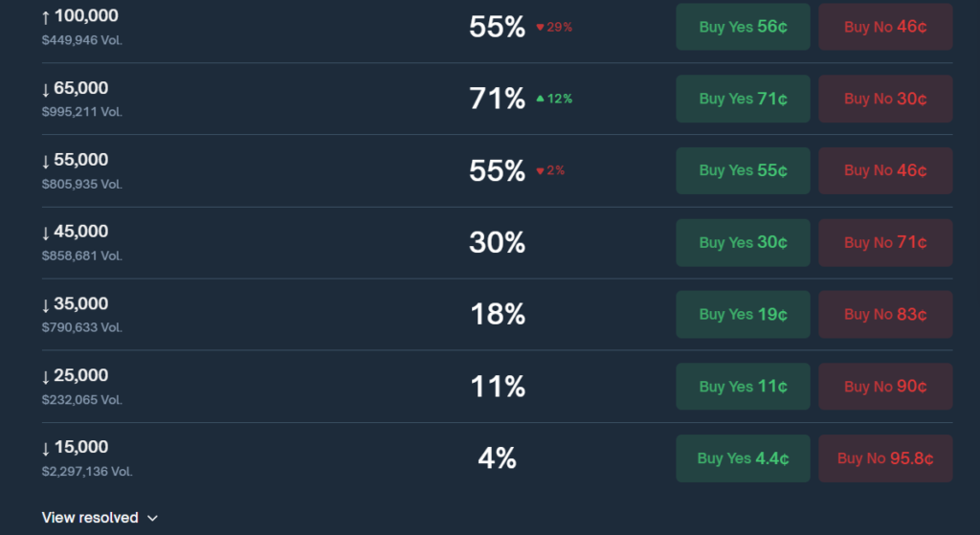980x535 pixels.
Task: Choose Buy Yes 19¢ for 35,000
Action: coord(743,314)
